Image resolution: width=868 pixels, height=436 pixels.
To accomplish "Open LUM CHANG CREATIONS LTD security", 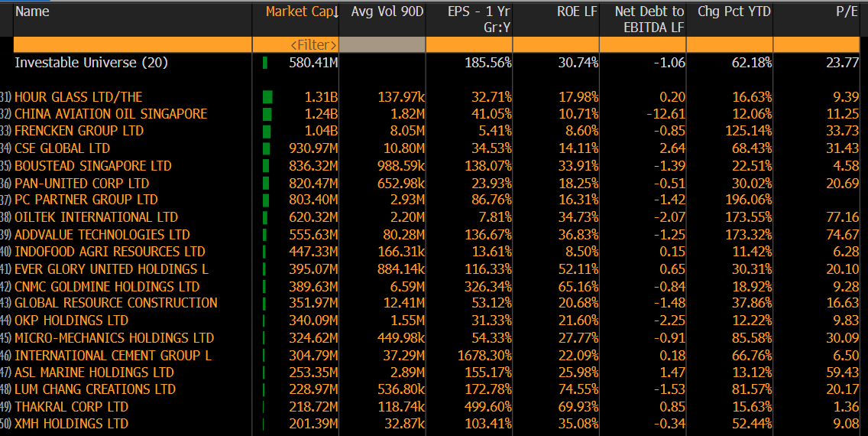I will click(x=96, y=389).
